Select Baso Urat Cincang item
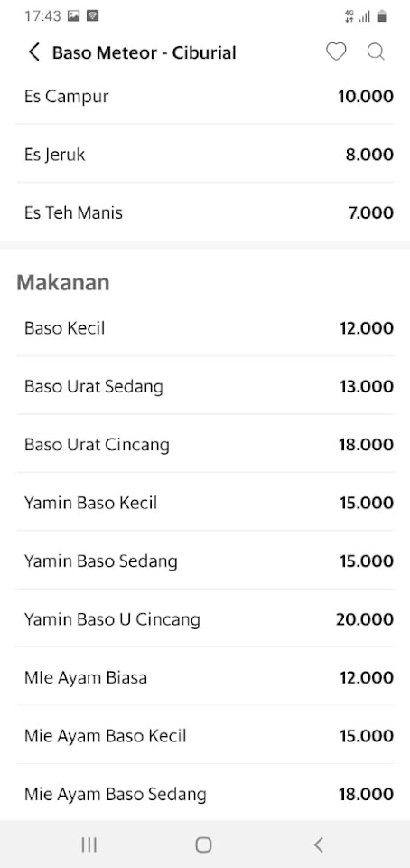This screenshot has width=410, height=868. pos(205,444)
